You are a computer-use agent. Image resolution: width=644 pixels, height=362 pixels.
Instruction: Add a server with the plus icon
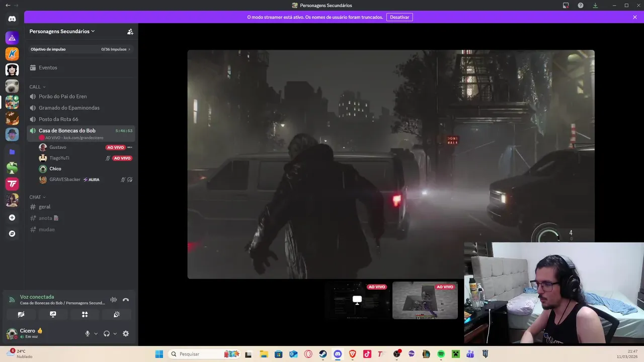[x=12, y=218]
